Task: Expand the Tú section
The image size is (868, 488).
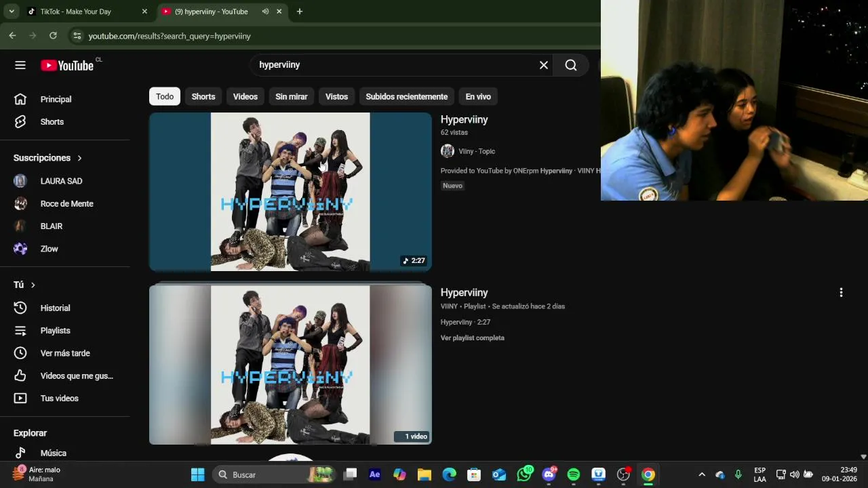Action: pyautogui.click(x=24, y=285)
